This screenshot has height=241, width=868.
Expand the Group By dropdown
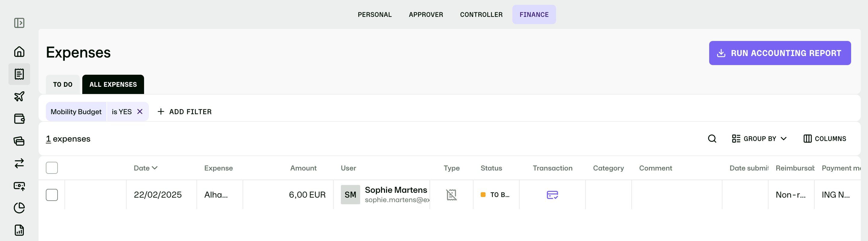tap(759, 139)
